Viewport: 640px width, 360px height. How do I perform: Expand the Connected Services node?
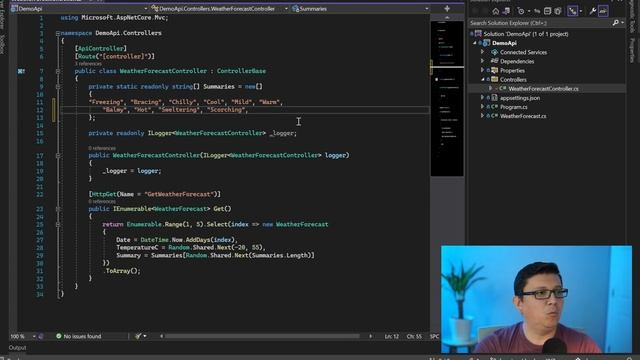482,52
